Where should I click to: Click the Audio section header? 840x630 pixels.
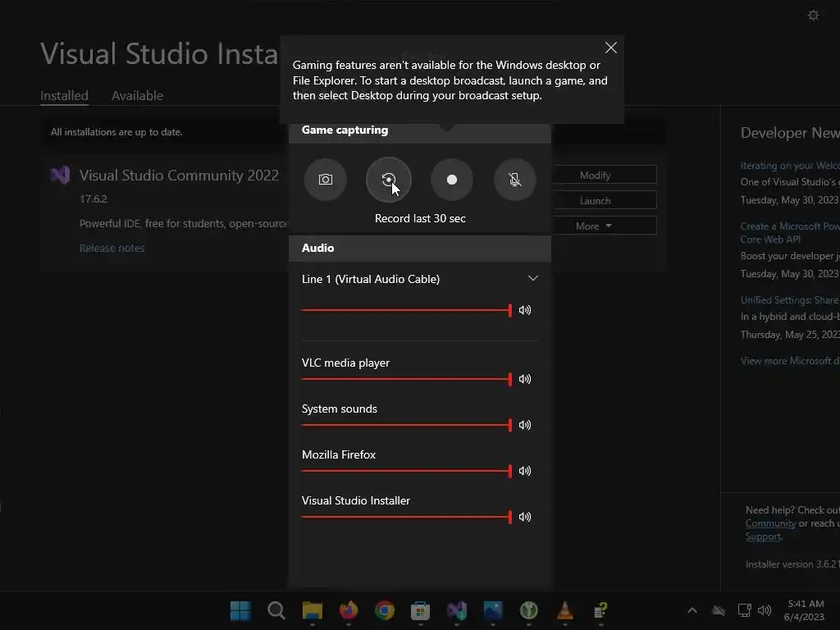420,248
